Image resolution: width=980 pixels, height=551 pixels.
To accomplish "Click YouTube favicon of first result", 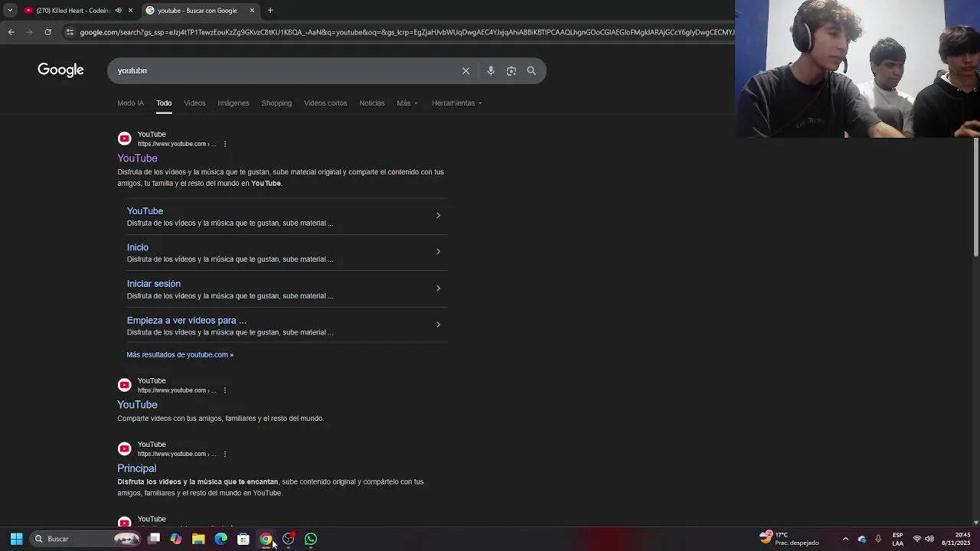I will 124,139.
